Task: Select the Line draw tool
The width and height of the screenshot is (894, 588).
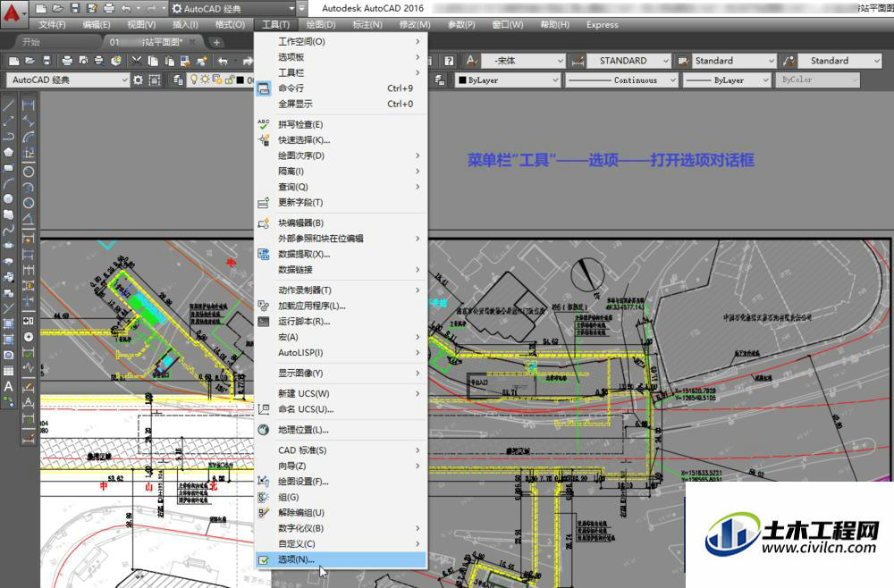Action: point(9,105)
